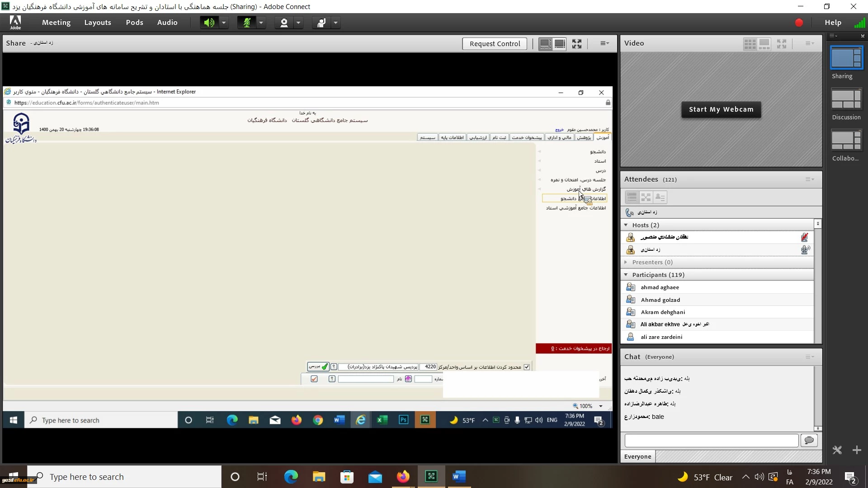Click the webcam icon in toolbar

click(x=284, y=23)
